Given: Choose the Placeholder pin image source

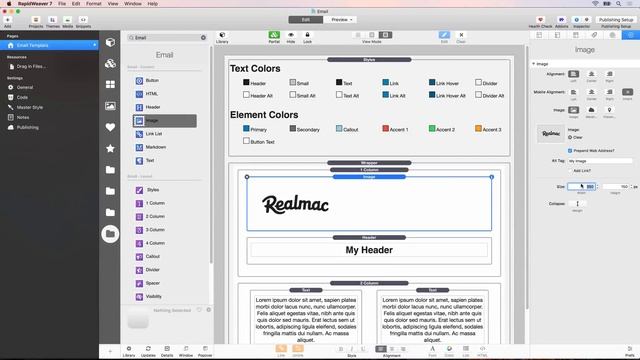Looking at the screenshot, I should (x=609, y=110).
